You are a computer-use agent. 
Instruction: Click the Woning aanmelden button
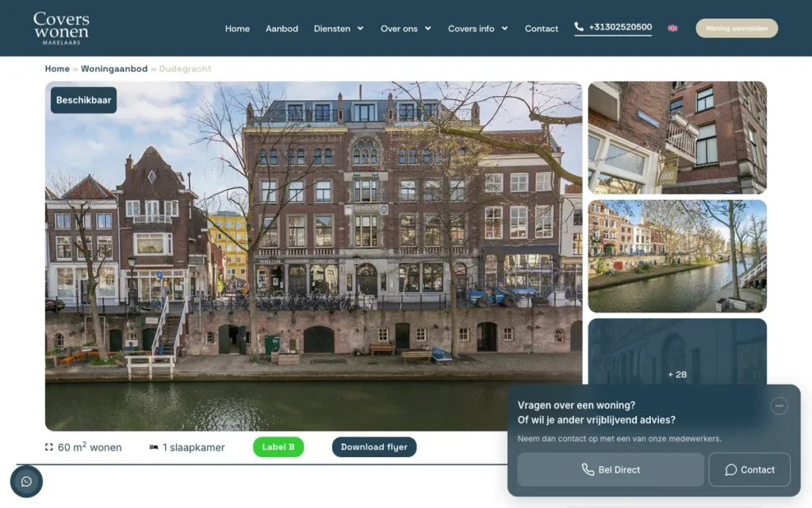click(x=737, y=28)
